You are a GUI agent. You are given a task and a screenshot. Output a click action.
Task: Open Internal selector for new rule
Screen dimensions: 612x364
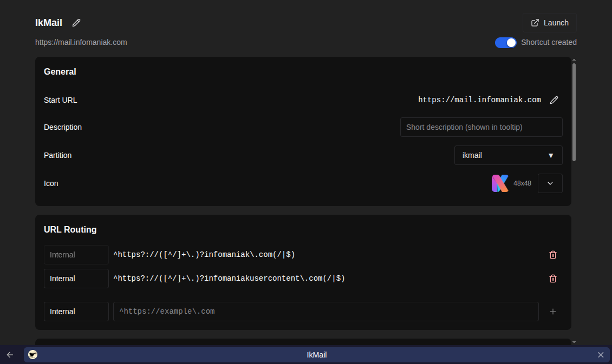(x=76, y=312)
